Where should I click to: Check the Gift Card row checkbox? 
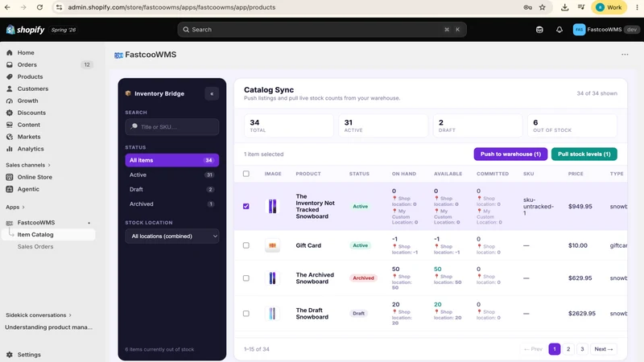[x=246, y=245]
